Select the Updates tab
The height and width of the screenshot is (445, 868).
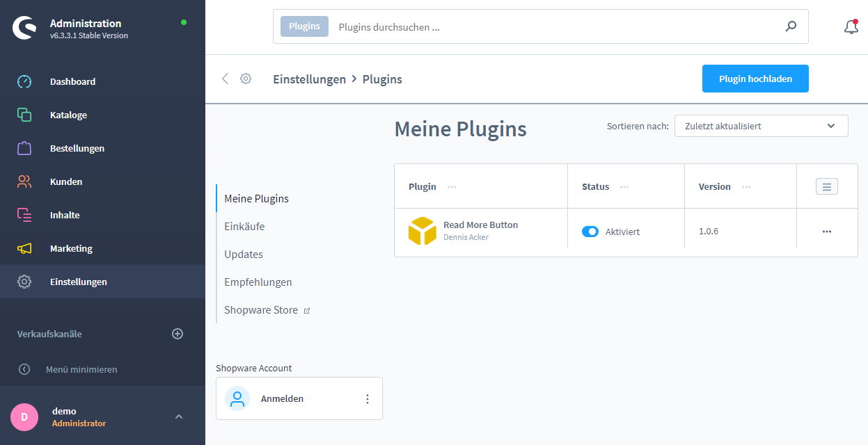244,254
